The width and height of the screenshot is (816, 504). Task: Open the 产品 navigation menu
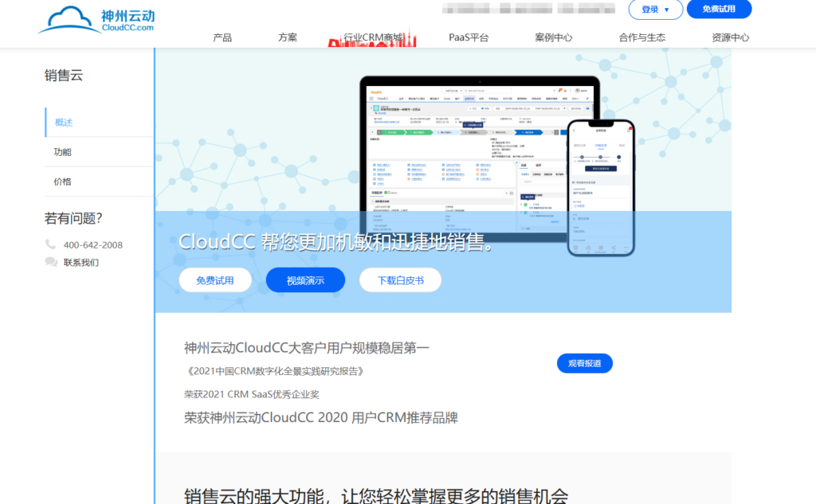click(222, 37)
